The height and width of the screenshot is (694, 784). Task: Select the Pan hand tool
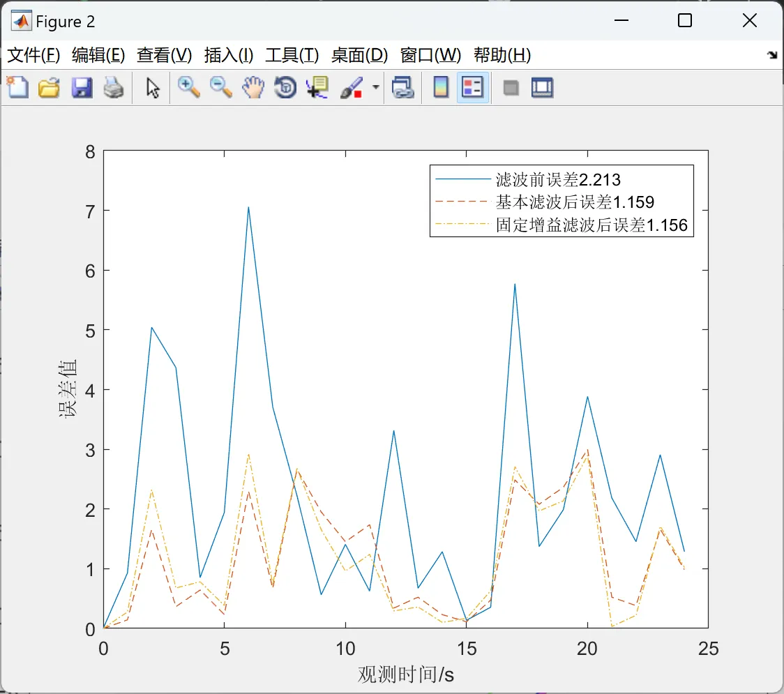pyautogui.click(x=253, y=87)
